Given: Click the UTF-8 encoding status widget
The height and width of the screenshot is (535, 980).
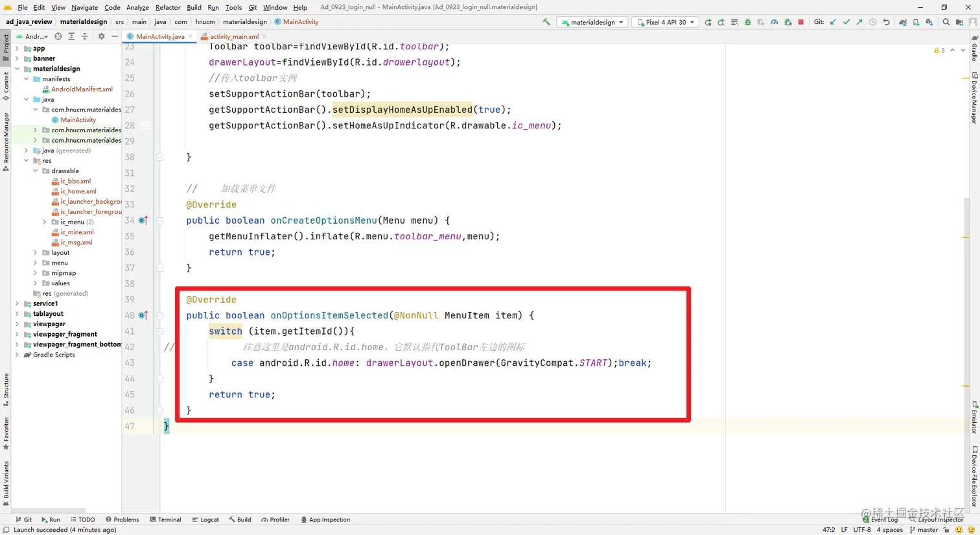Looking at the screenshot, I should pos(862,530).
